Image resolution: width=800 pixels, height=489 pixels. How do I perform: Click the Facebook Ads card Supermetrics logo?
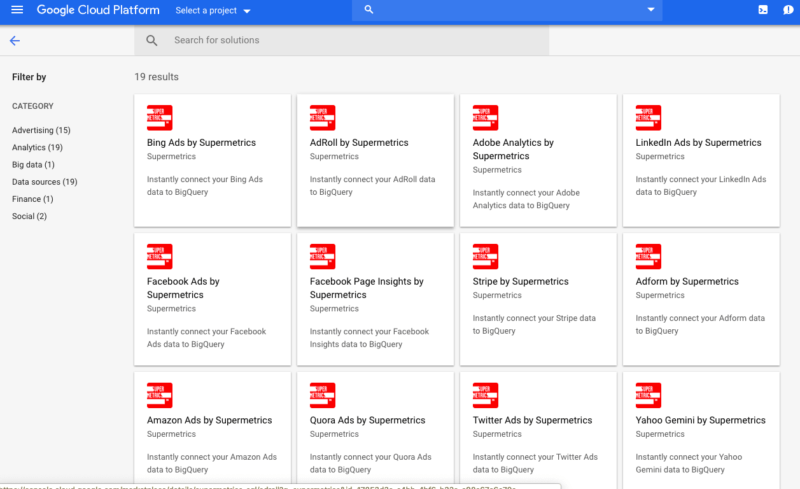tap(160, 257)
